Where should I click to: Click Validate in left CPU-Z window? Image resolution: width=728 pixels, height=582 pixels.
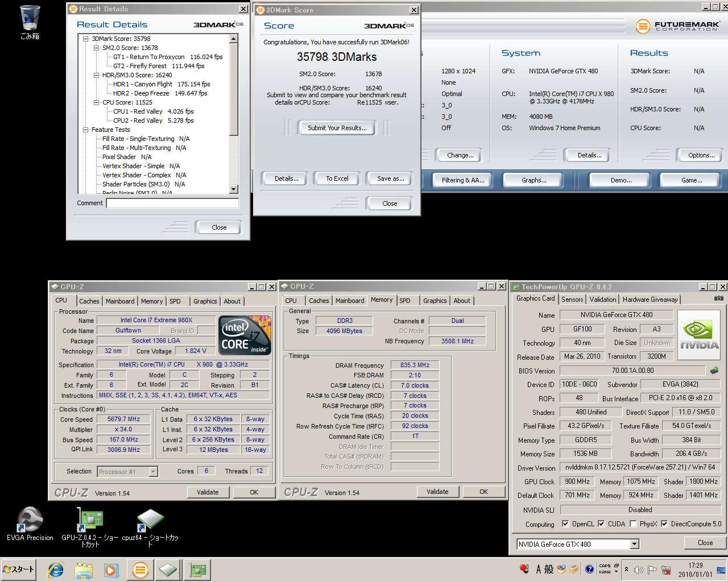[x=208, y=492]
